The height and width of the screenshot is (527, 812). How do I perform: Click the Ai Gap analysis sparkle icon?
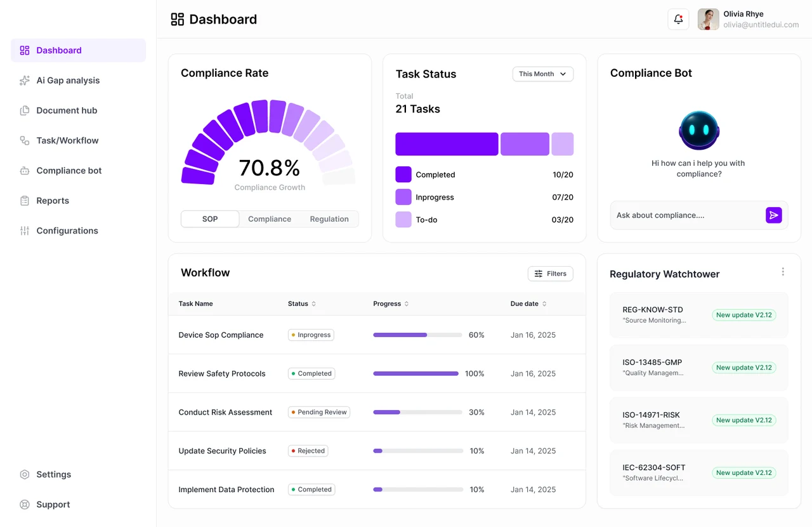25,81
